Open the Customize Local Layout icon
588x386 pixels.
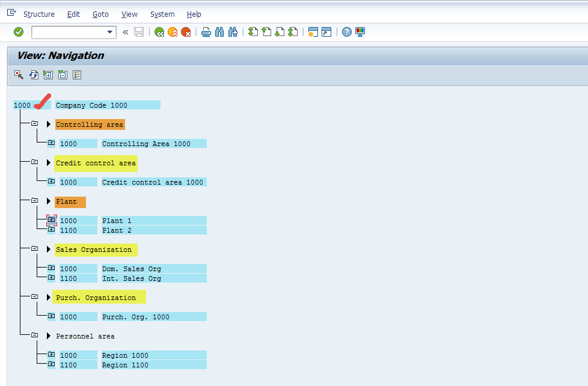(x=359, y=32)
